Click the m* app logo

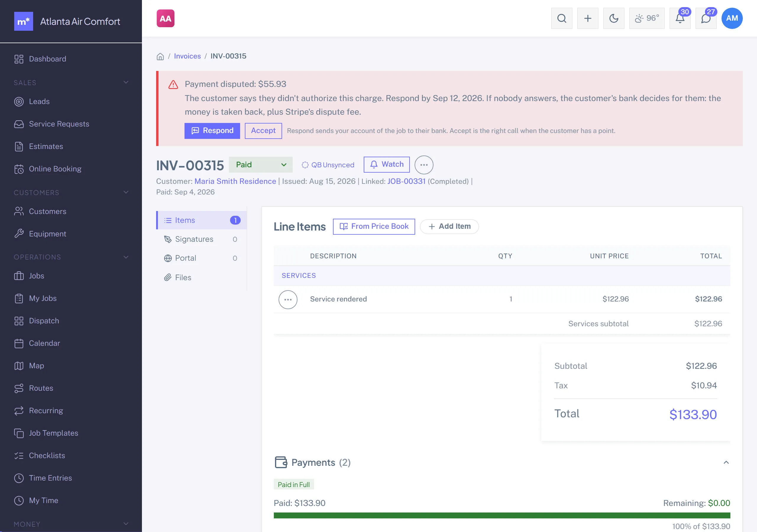[x=23, y=21]
